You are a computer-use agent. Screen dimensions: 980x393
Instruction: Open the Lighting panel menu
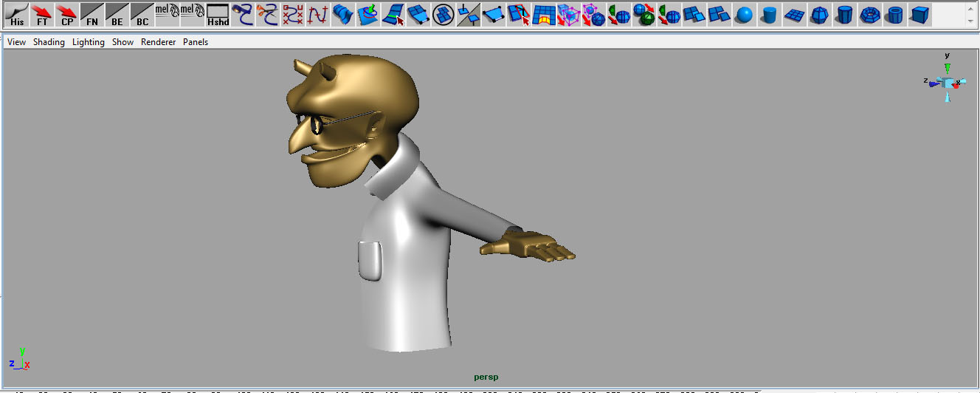click(x=89, y=42)
